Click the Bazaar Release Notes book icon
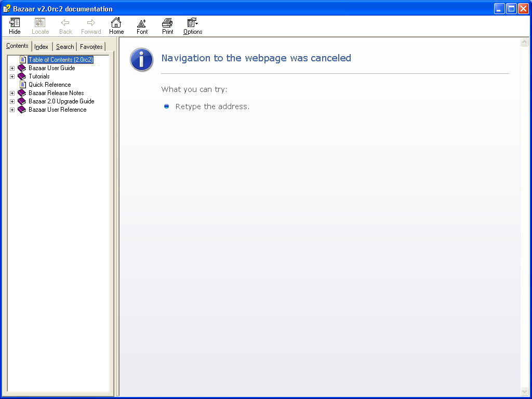This screenshot has height=399, width=532. [22, 93]
